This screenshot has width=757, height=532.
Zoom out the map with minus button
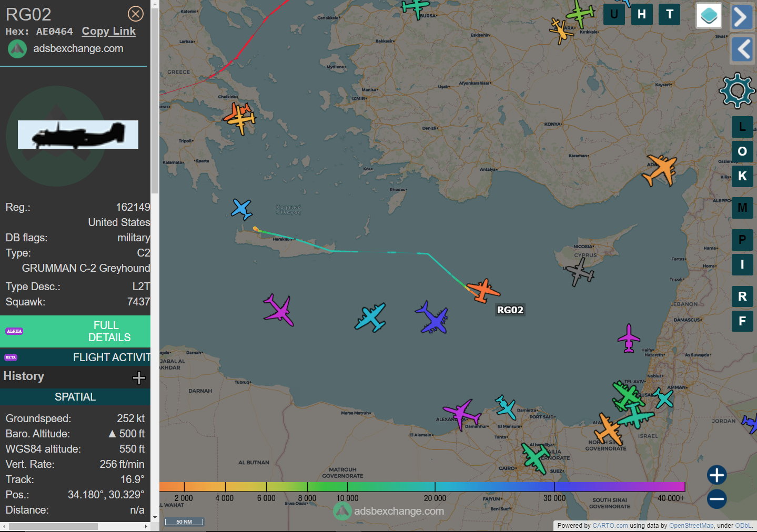coord(716,499)
